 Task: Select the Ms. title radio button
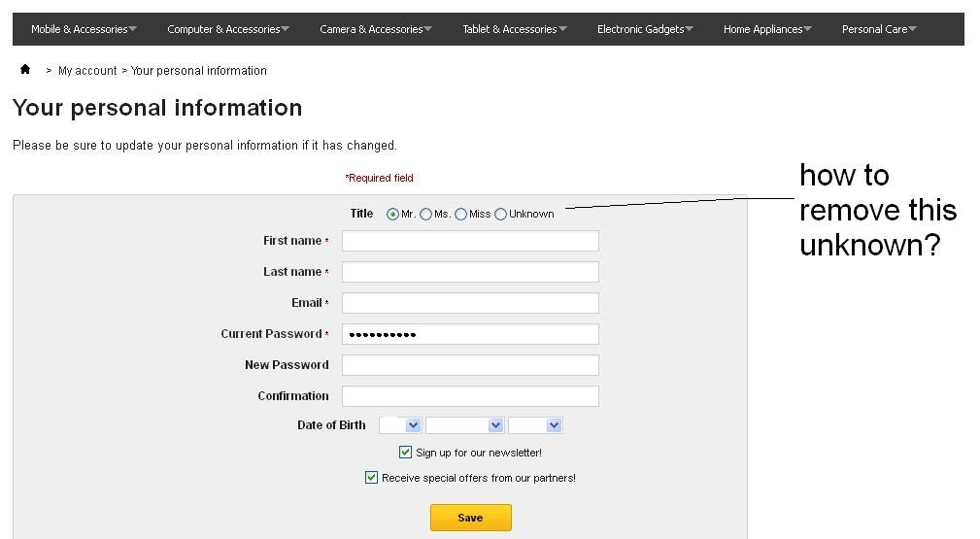tap(425, 215)
